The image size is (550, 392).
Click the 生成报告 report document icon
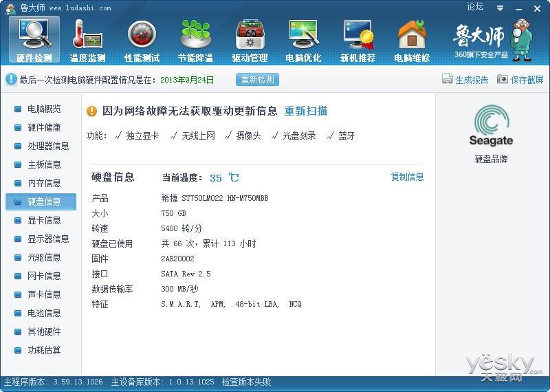point(448,78)
